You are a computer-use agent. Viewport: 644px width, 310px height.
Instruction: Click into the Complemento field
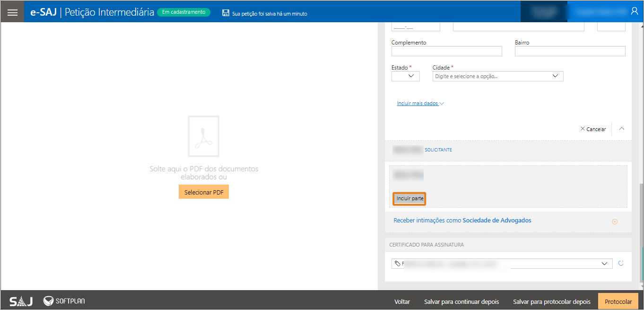click(446, 51)
